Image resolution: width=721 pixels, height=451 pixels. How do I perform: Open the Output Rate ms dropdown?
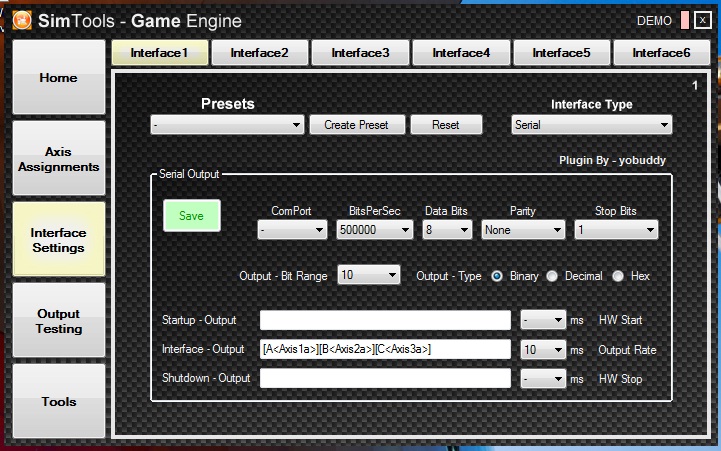543,350
